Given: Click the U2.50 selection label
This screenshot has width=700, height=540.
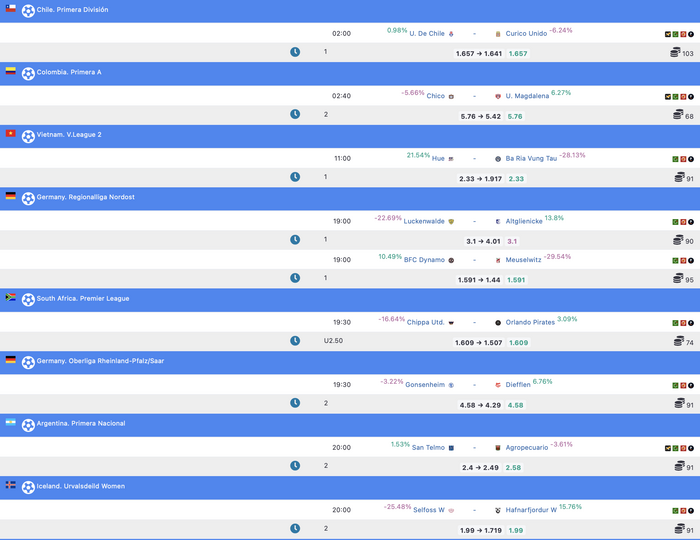Looking at the screenshot, I should [333, 341].
